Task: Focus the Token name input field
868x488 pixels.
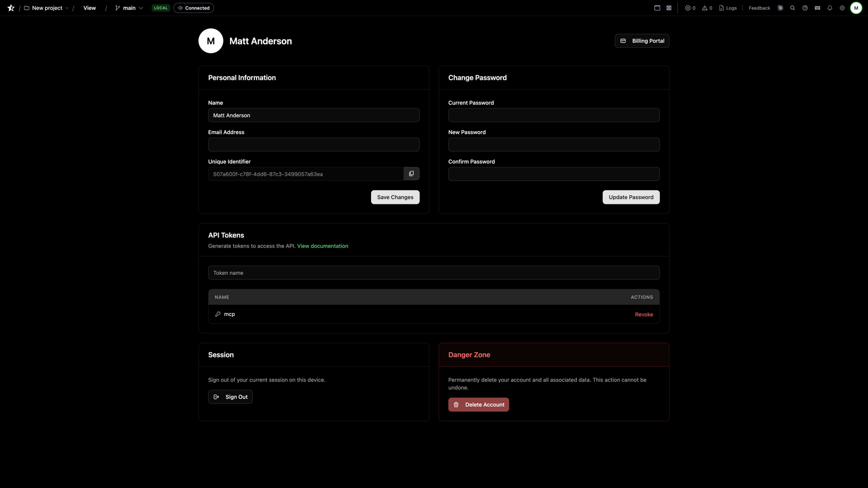Action: [433, 272]
